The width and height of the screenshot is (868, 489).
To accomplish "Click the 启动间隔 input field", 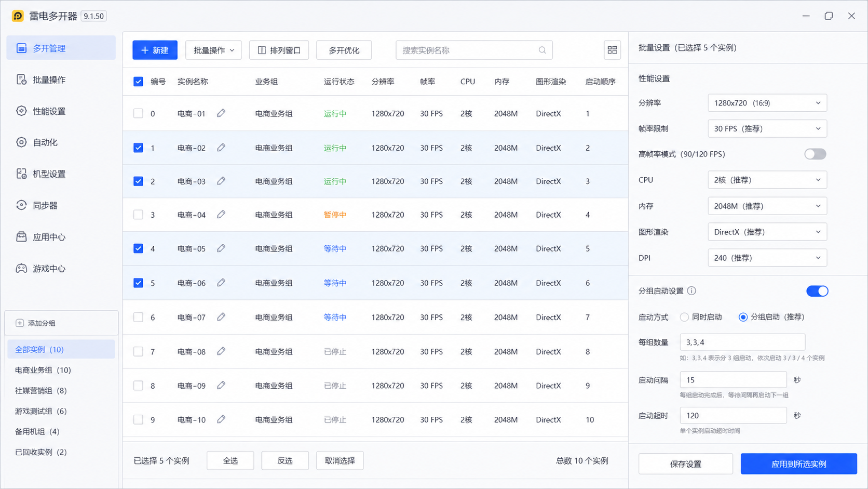I will pyautogui.click(x=733, y=380).
